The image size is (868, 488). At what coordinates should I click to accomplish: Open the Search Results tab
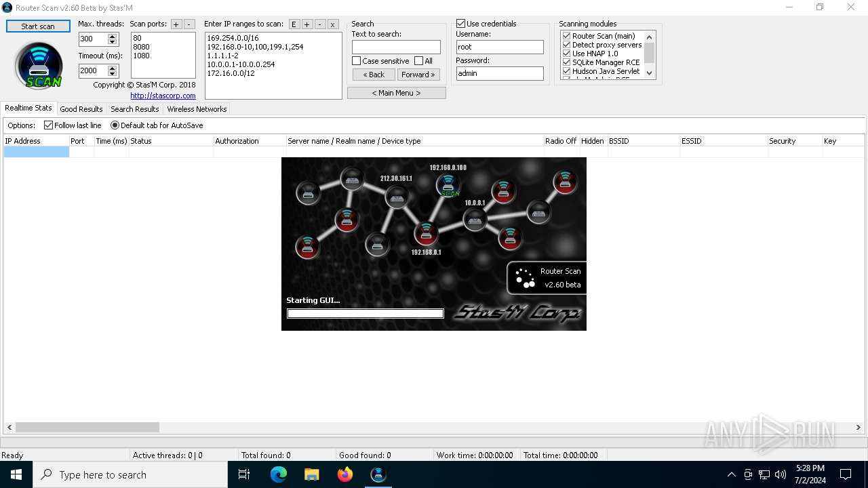click(x=134, y=109)
